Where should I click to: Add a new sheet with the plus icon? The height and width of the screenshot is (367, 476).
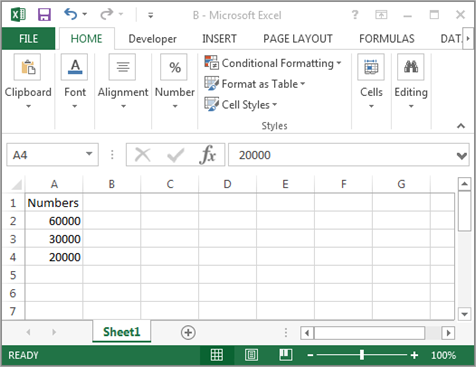pos(188,332)
